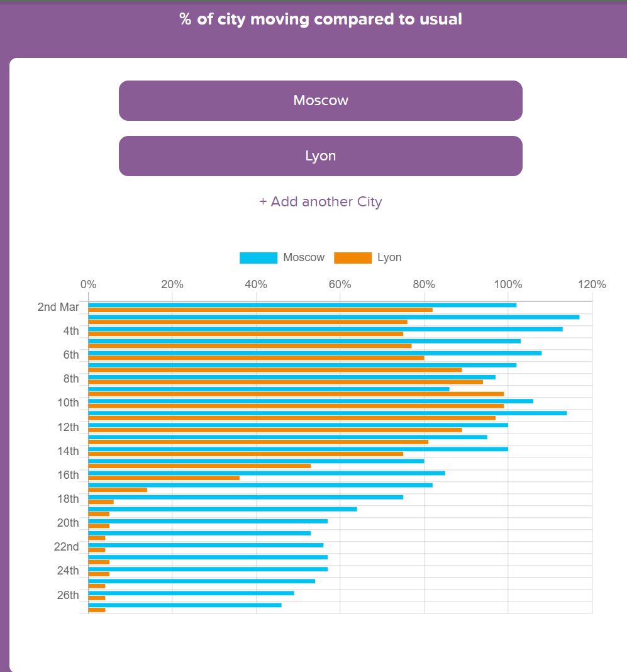Select Moscow's bar on the 26th
The image size is (627, 672).
[x=191, y=593]
